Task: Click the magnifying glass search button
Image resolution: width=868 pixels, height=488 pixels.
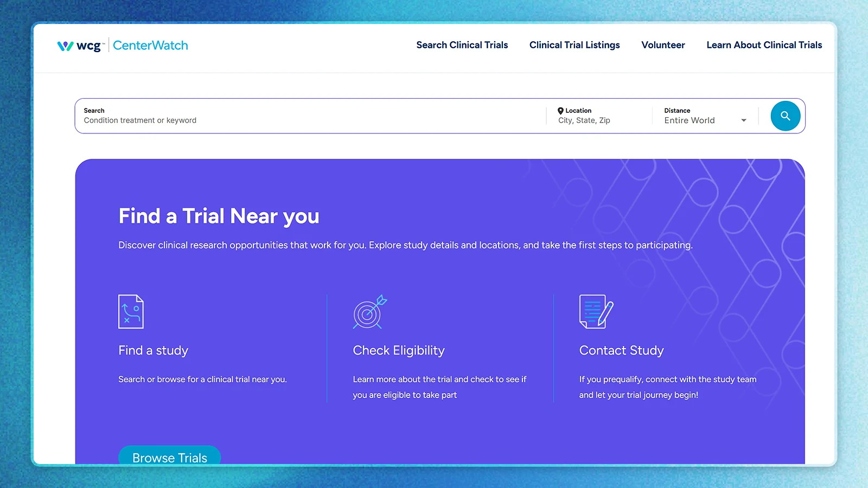Action: [x=785, y=115]
